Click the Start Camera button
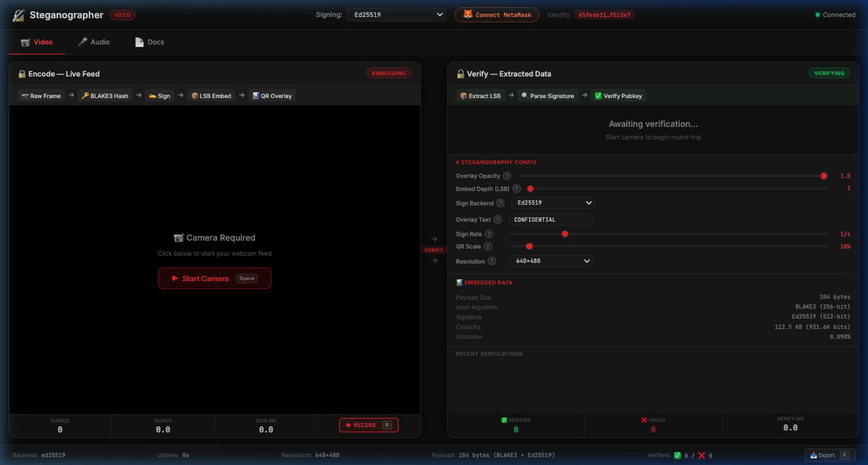This screenshot has height=465, width=868. [x=214, y=278]
